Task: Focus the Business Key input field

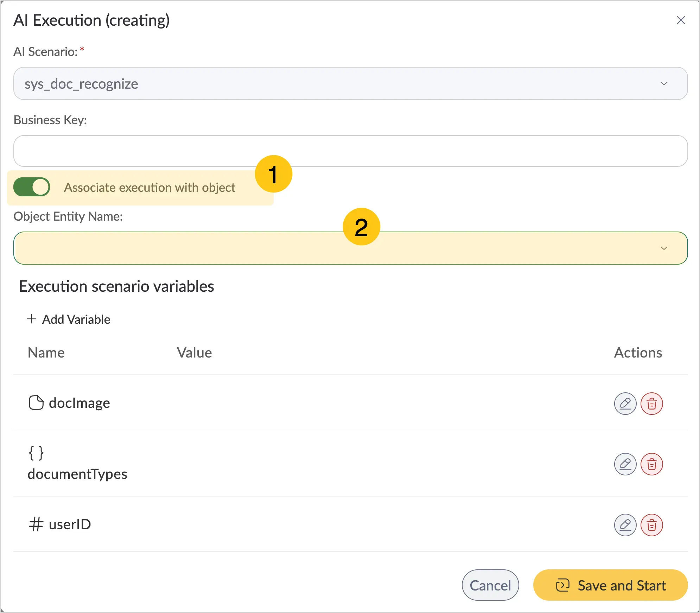Action: pos(350,151)
